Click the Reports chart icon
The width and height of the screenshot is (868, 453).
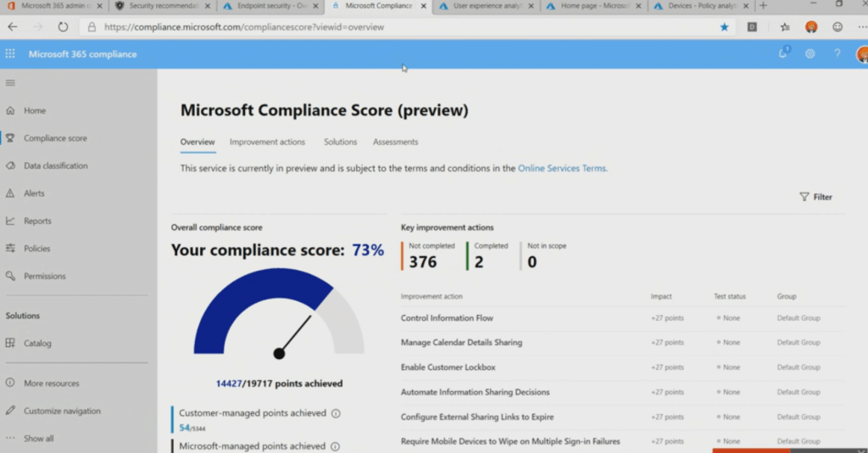click(x=10, y=221)
